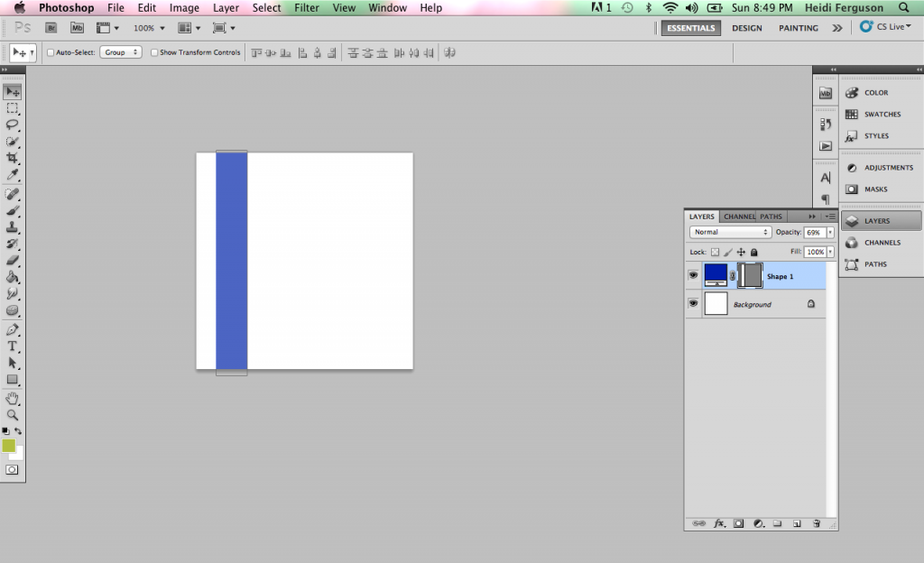Click the Delete layer trash icon

click(818, 523)
